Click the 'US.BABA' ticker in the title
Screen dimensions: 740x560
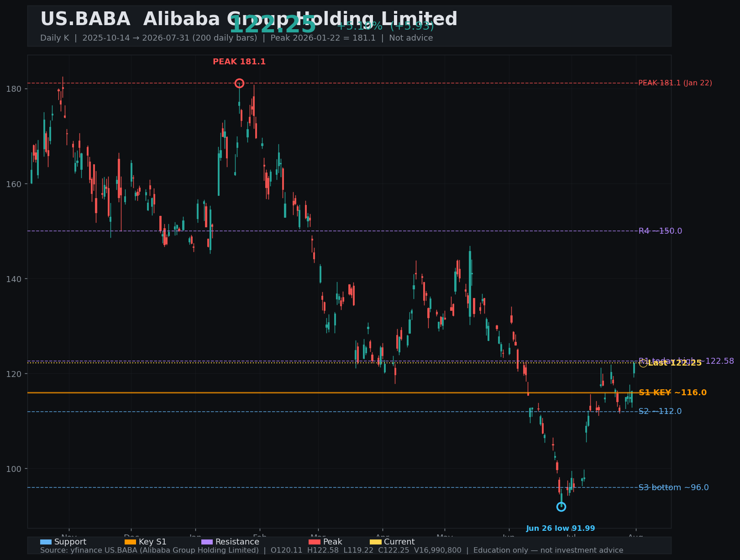(x=85, y=19)
